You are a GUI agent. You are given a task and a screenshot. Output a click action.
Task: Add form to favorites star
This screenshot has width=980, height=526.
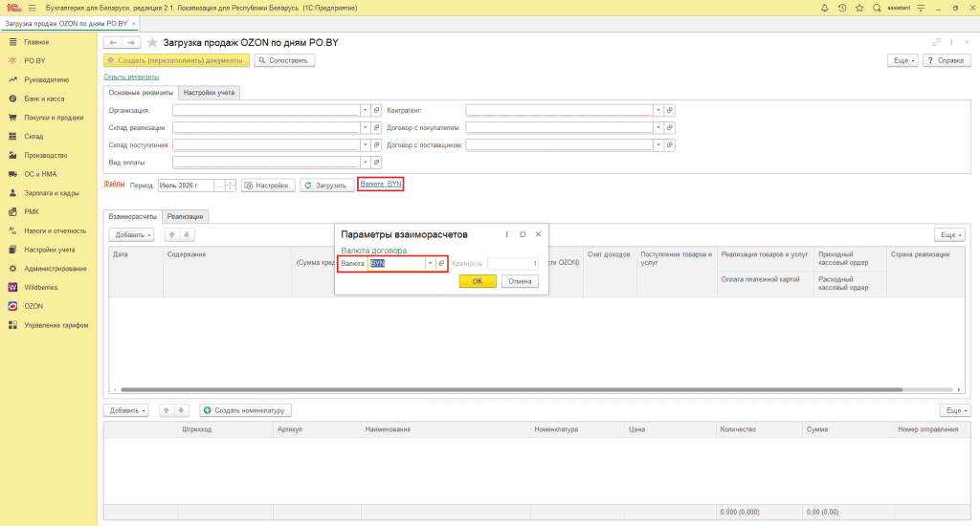tap(152, 42)
